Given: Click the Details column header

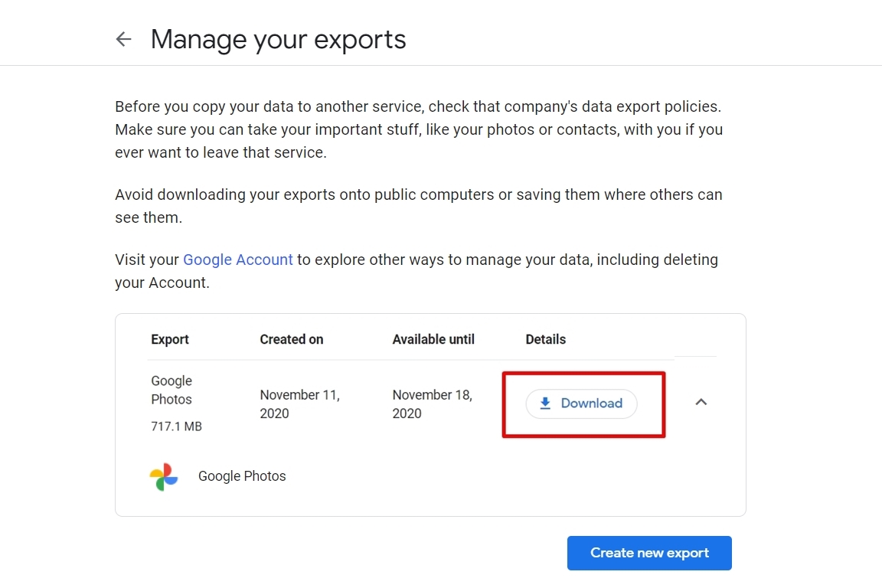Looking at the screenshot, I should pyautogui.click(x=545, y=339).
